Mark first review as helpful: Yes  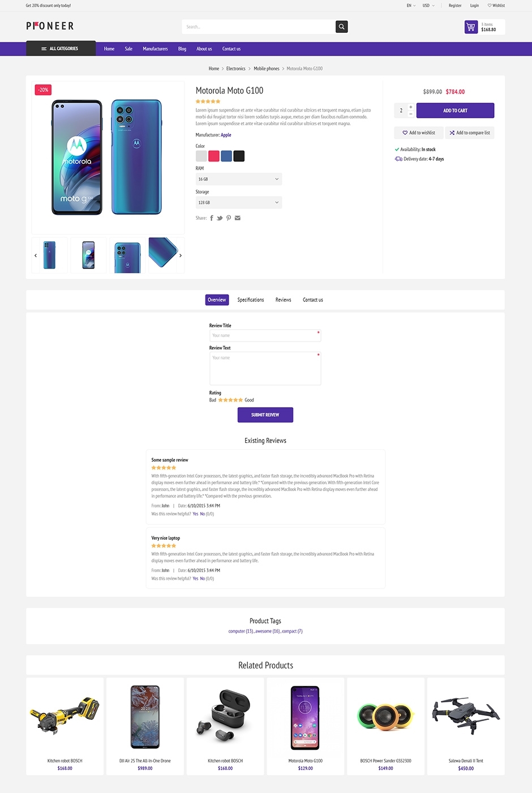coord(195,514)
